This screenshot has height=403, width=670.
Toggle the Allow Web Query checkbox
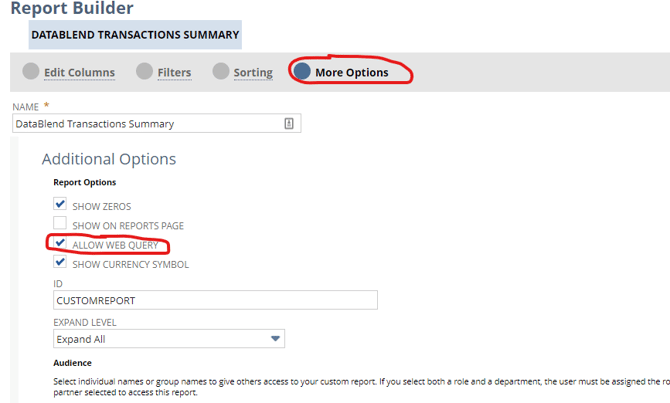point(60,242)
